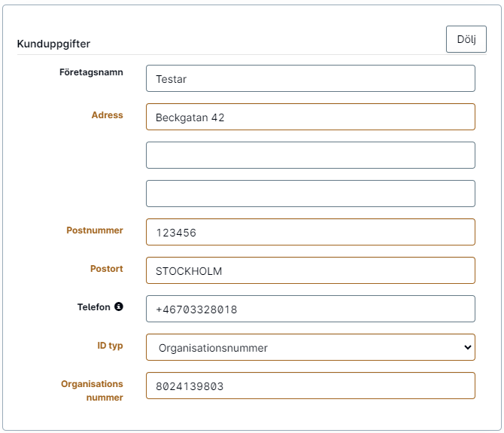The width and height of the screenshot is (504, 433).
Task: Click the Telefon label text
Action: click(94, 307)
